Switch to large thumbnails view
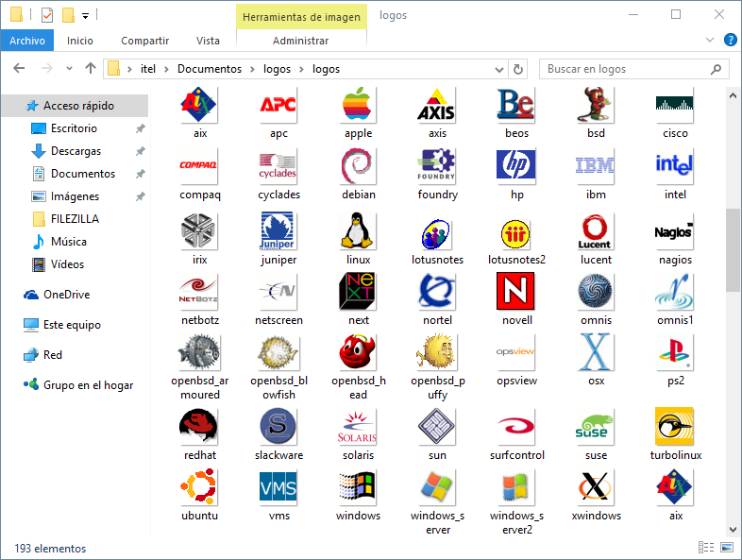The image size is (742, 560). pyautogui.click(x=726, y=548)
